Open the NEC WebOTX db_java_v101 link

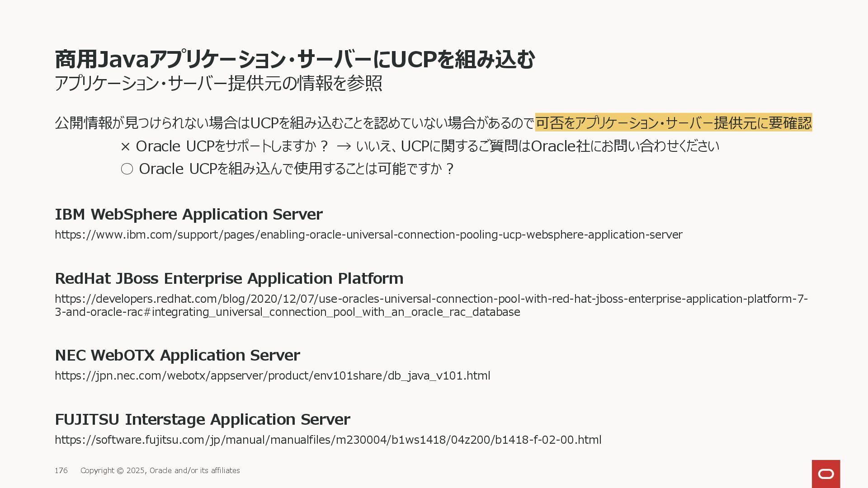point(273,375)
